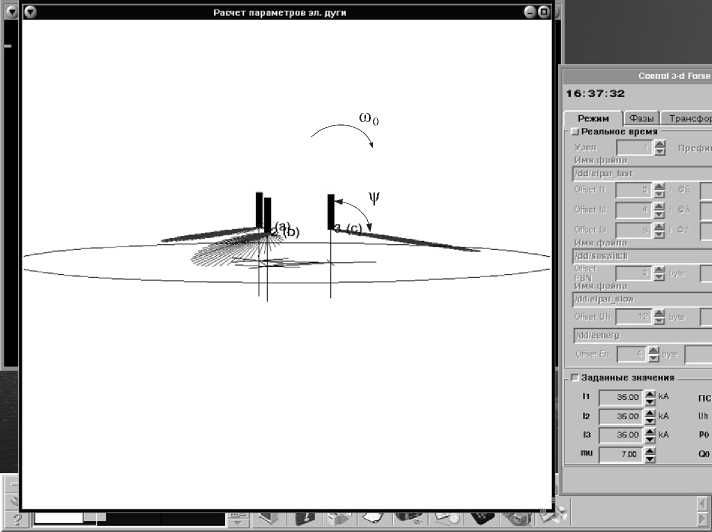Decrease the Offset Uh value
Viewport: 712px width, 532px height.
coord(659,320)
